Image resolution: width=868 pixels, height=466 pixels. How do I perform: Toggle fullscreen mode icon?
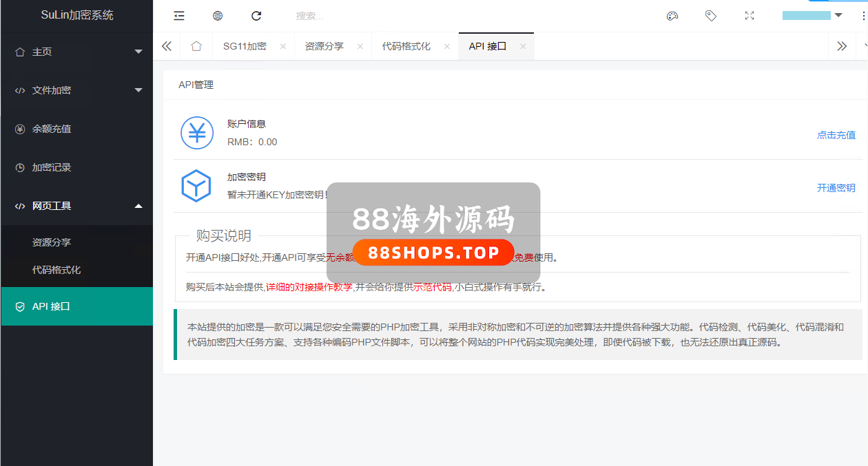tap(750, 16)
